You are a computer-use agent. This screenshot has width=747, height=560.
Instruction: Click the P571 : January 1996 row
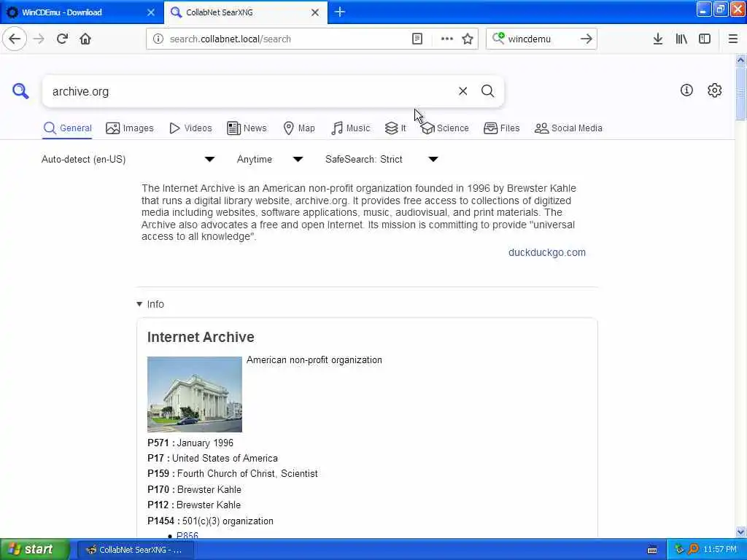190,443
